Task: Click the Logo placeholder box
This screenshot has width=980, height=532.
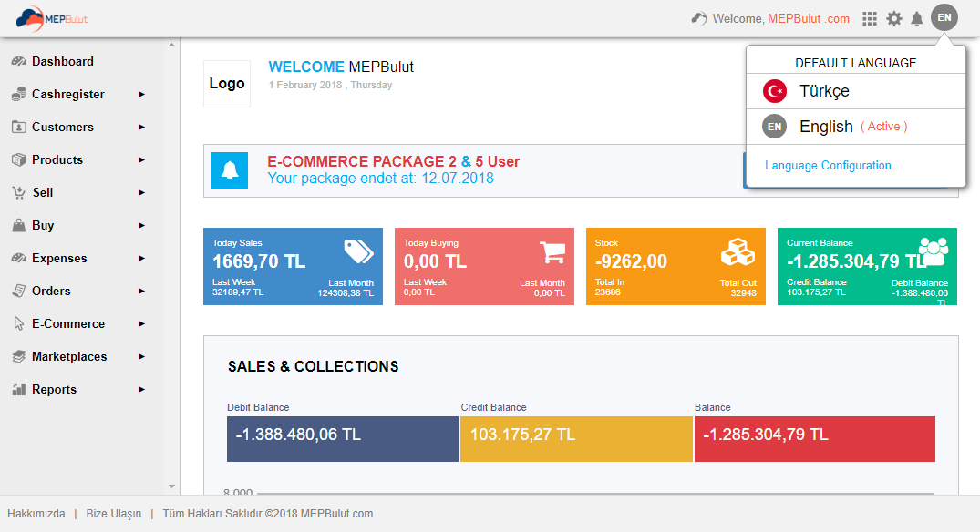Action: coord(227,84)
